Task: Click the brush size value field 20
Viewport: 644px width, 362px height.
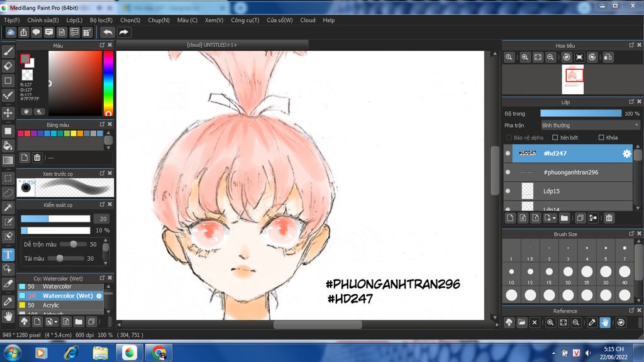Action: coord(103,219)
